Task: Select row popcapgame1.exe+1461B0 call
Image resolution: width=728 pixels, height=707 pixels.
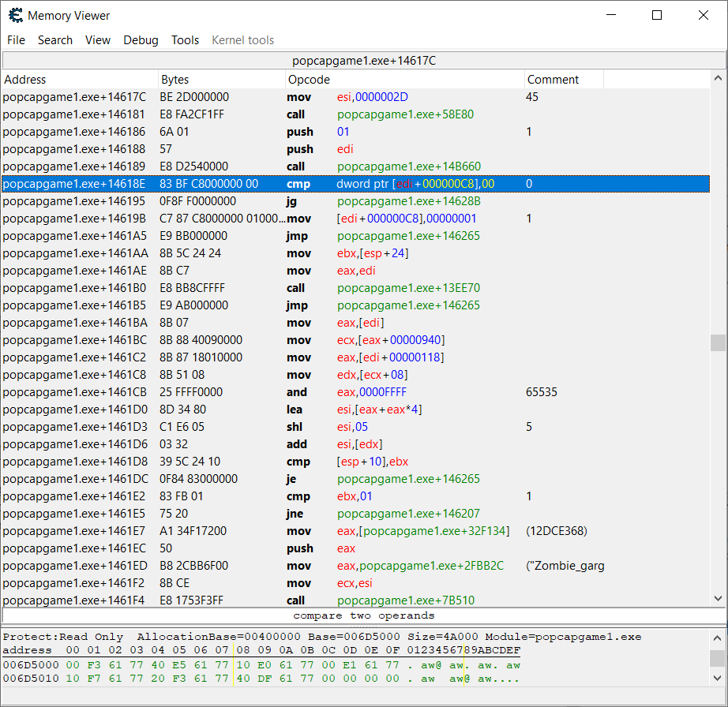Action: tap(355, 288)
